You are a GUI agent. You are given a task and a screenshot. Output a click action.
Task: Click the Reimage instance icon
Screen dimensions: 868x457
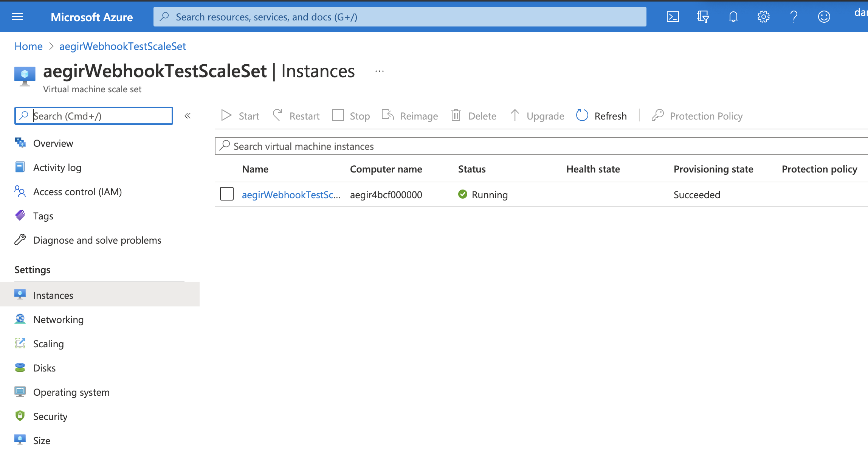(x=389, y=115)
